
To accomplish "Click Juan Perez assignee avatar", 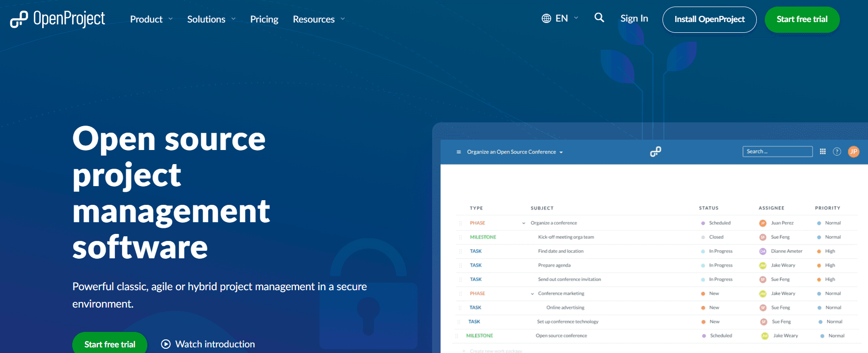I will coord(763,223).
